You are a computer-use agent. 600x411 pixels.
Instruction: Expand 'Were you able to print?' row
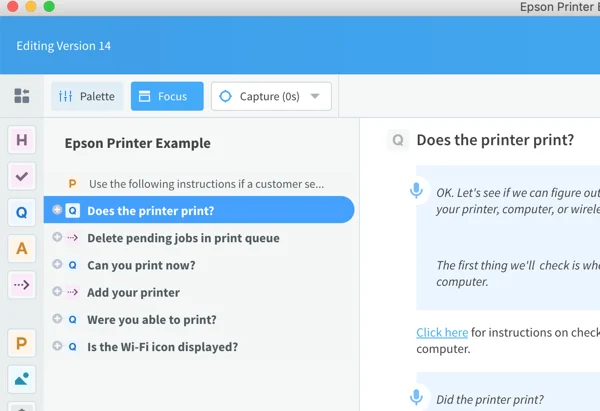[x=57, y=318]
